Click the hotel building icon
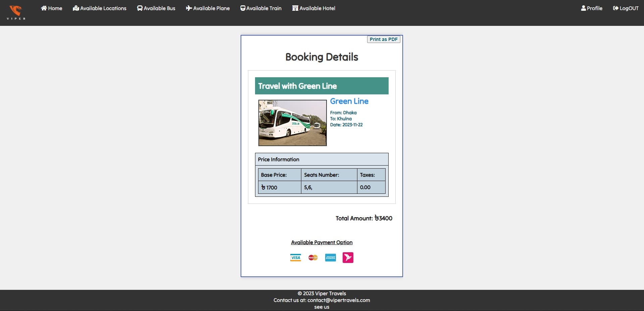 (x=295, y=8)
